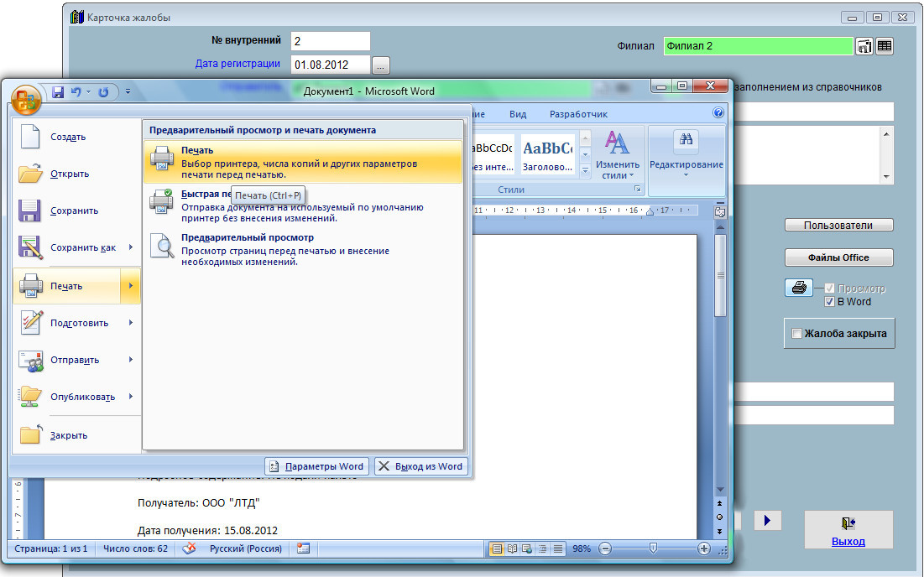Switch to Outline view icon
The image size is (924, 577).
[542, 548]
